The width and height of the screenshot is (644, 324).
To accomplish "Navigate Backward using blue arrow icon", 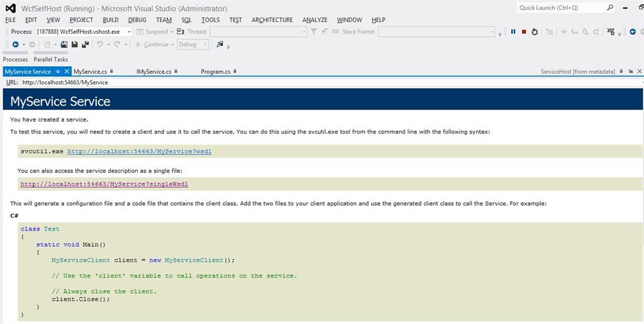I will 16,44.
